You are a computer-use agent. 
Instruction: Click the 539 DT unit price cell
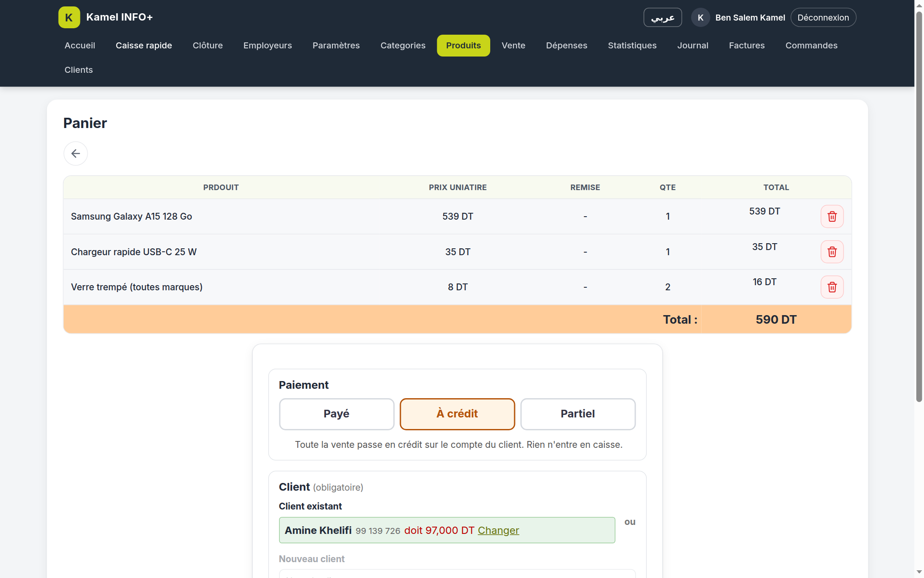tap(457, 216)
